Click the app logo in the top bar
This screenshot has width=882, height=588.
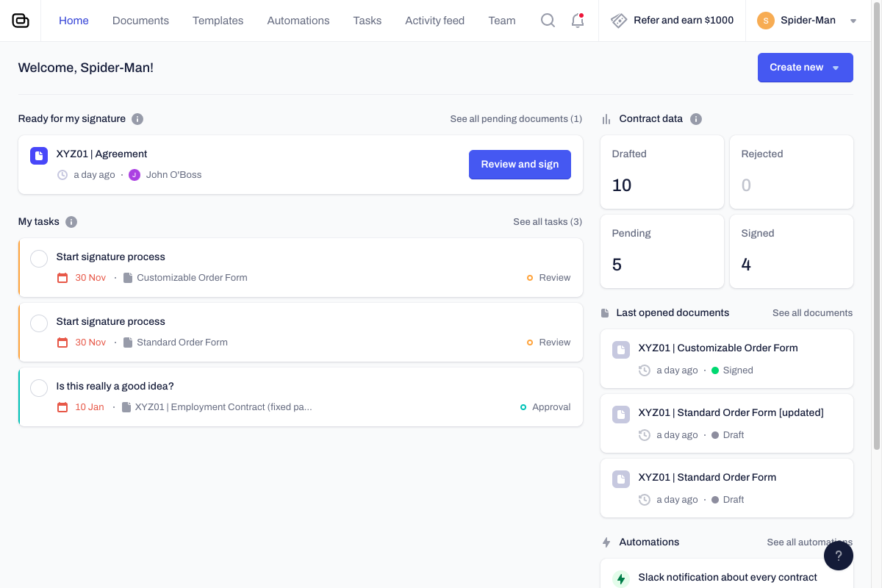click(21, 21)
